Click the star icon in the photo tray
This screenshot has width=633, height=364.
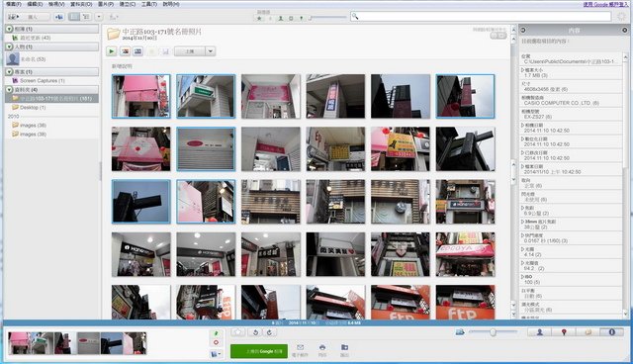238,332
